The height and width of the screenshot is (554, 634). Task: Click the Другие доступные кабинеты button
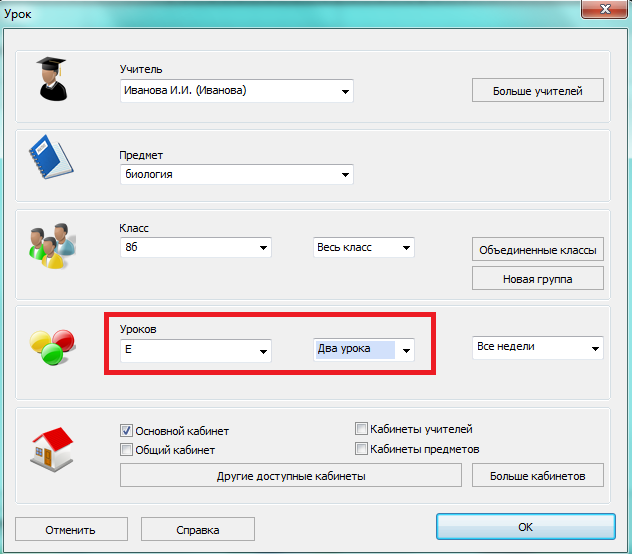pyautogui.click(x=291, y=476)
